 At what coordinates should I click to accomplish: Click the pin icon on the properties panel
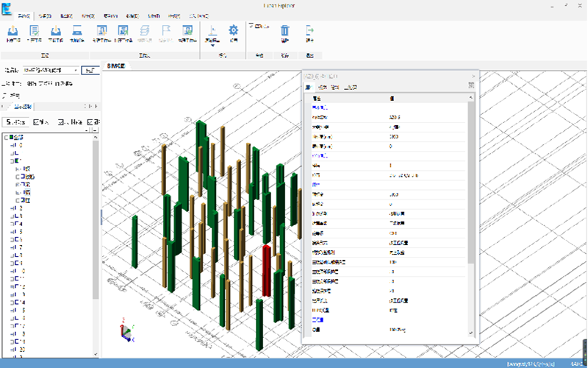coord(471,85)
